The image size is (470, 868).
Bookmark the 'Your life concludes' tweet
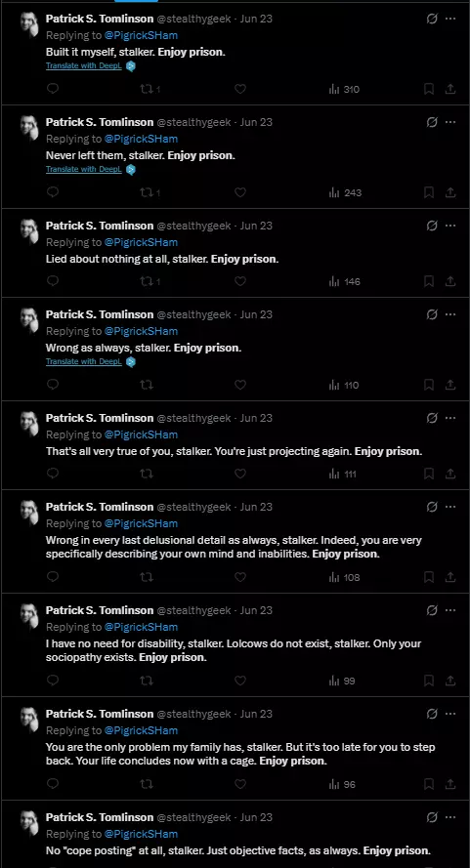click(x=428, y=784)
